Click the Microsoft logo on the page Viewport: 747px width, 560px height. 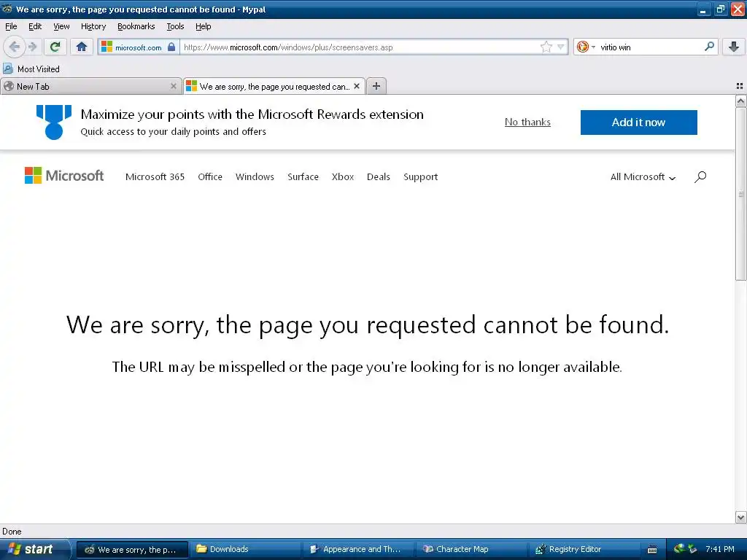[64, 176]
